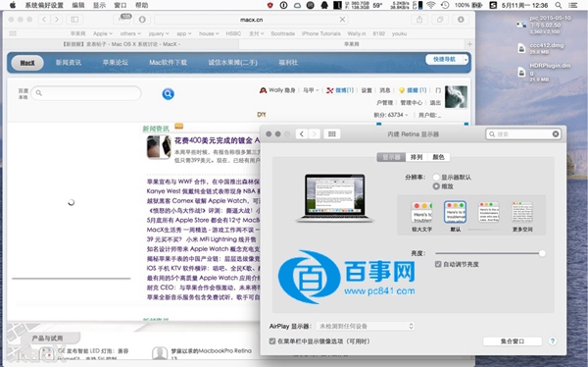Open the 新闻资讯 nav link on MacX
This screenshot has height=367, width=588.
(69, 63)
